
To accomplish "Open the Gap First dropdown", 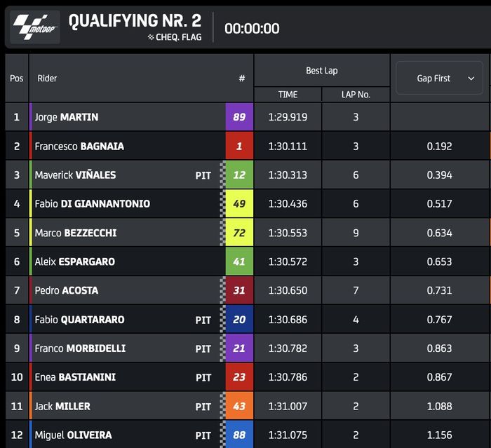I will [x=440, y=78].
